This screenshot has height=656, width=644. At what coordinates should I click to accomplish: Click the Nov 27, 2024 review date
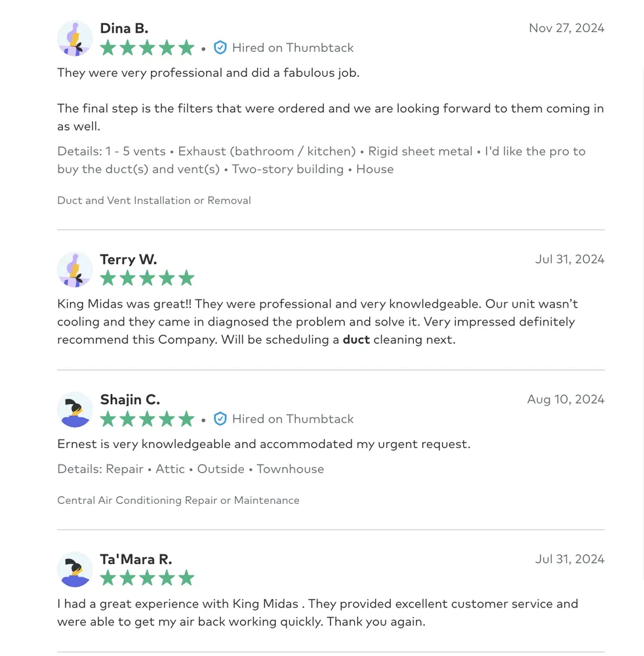coord(566,28)
